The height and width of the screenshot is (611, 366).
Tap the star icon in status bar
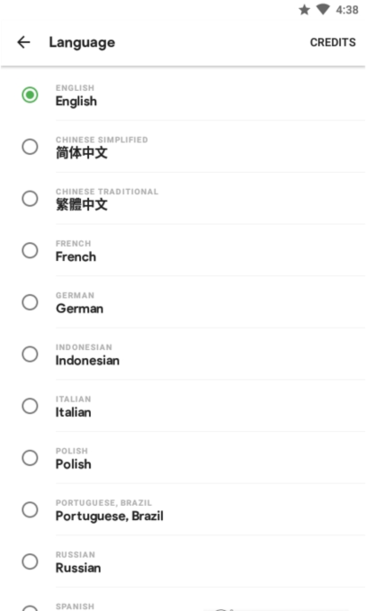pos(304,10)
